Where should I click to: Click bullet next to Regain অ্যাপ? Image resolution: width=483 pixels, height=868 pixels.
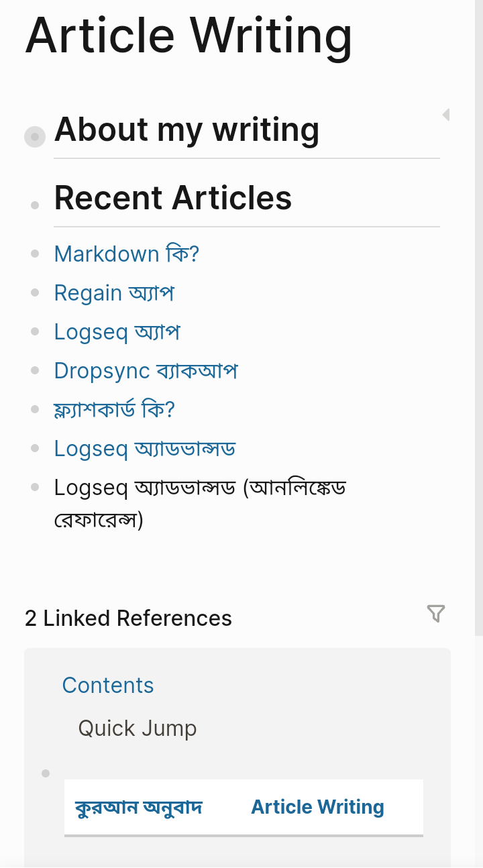click(x=35, y=293)
